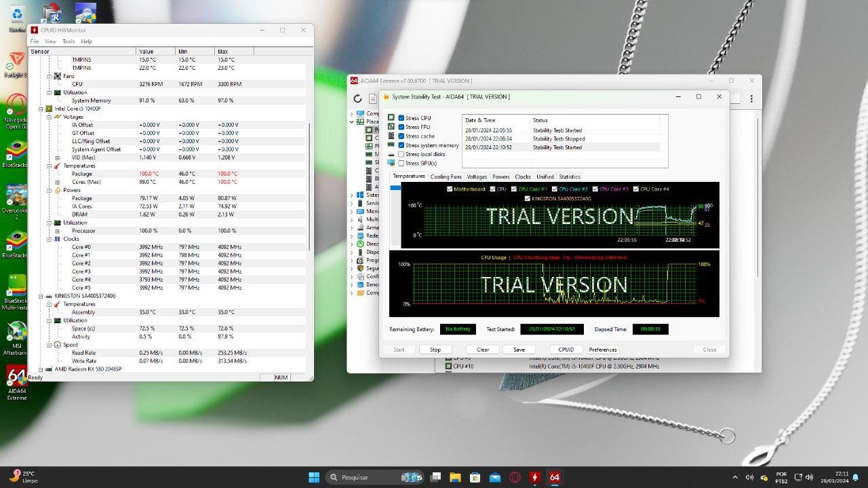Viewport: 868px width, 488px height.
Task: Open Opera GX browser desktop shortcut
Action: pyautogui.click(x=16, y=110)
